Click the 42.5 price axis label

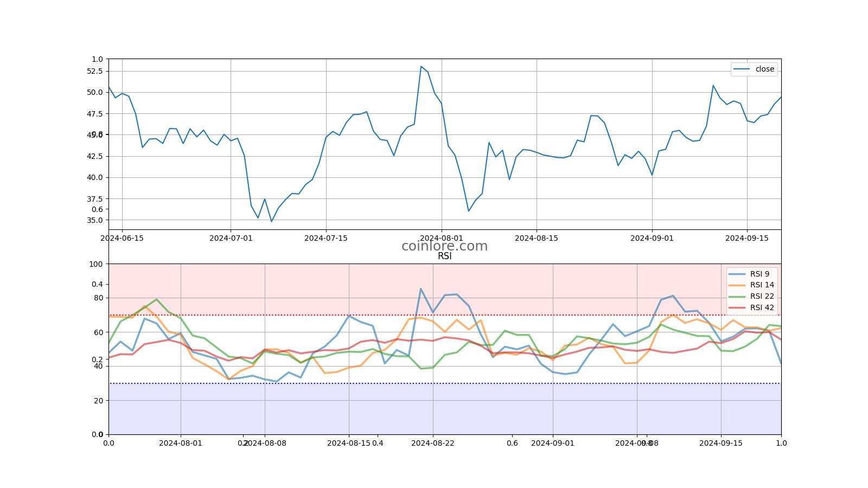[x=95, y=156]
